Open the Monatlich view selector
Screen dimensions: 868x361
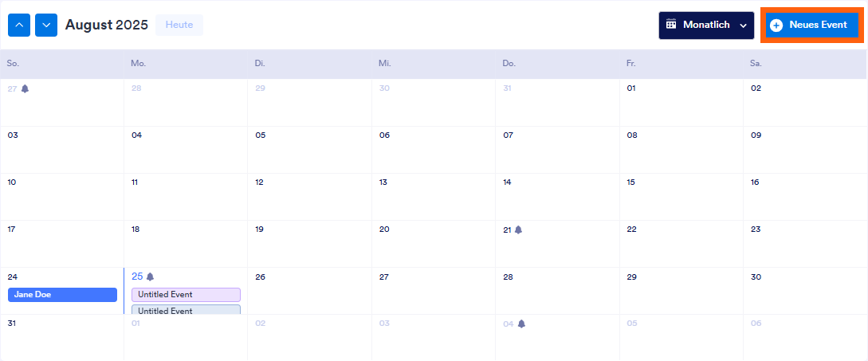(706, 26)
